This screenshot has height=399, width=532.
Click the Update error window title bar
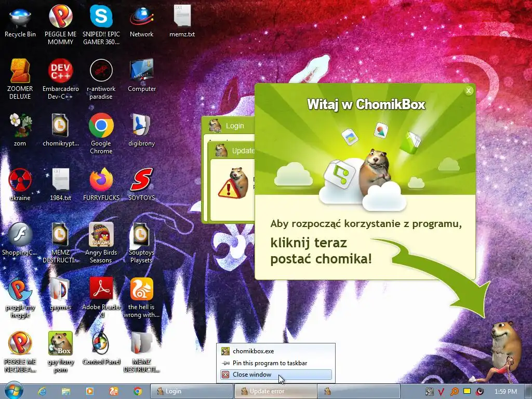coord(231,151)
